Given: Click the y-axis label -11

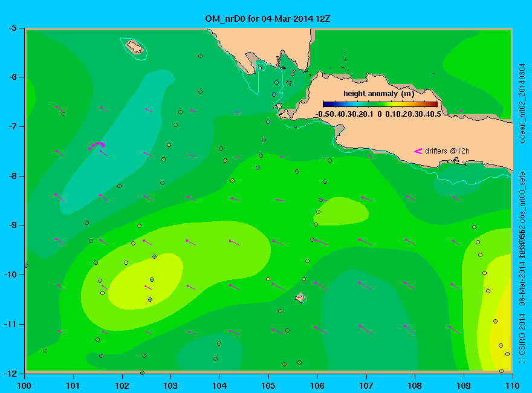Looking at the screenshot, I should (10, 324).
